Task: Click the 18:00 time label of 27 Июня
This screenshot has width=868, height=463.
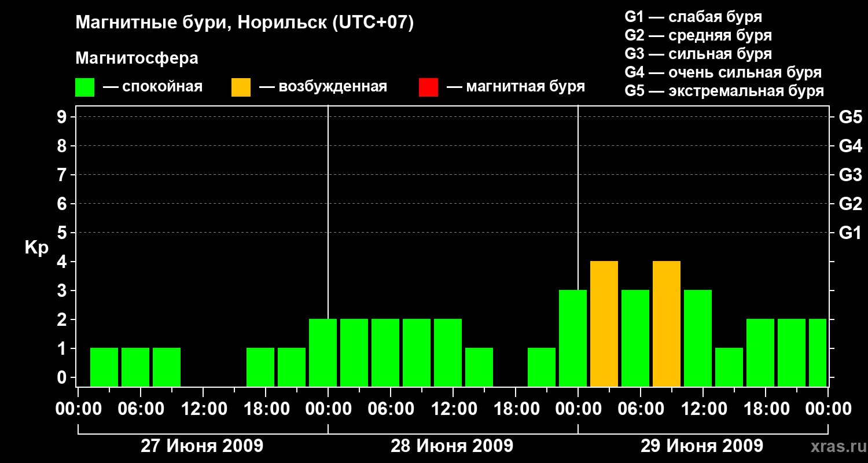Action: point(266,409)
